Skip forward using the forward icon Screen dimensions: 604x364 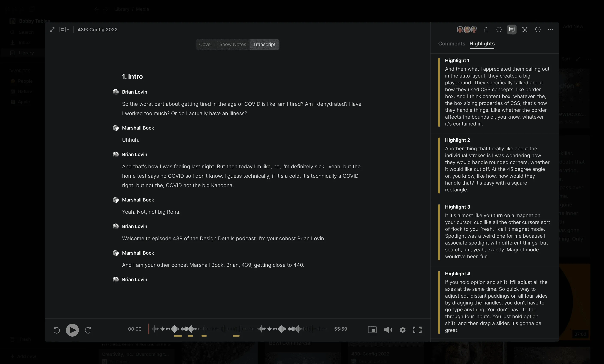[88, 330]
